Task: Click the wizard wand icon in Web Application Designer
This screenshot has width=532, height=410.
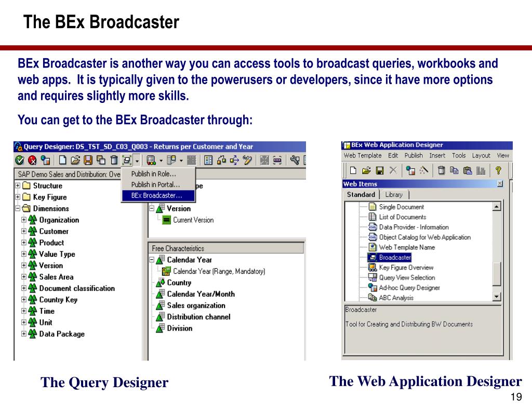Action: (424, 170)
